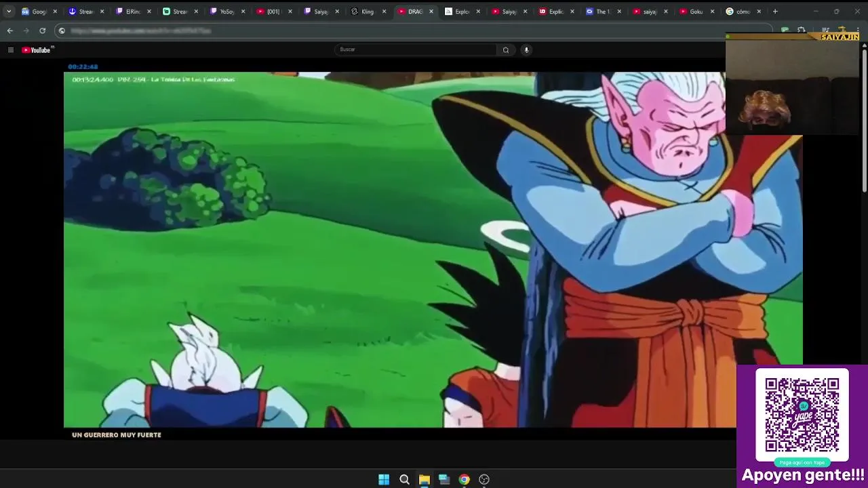Open the Windows Start button
Image resolution: width=868 pixels, height=488 pixels.
coord(384,479)
